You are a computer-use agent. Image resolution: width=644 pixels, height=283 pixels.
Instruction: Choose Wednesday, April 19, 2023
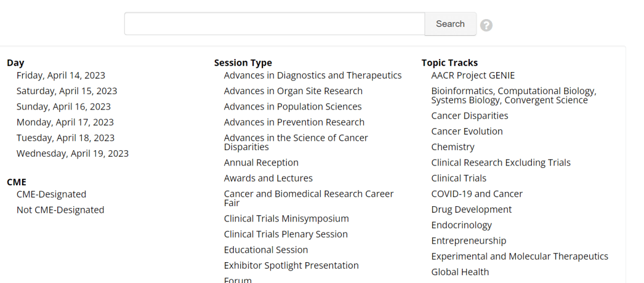[73, 154]
